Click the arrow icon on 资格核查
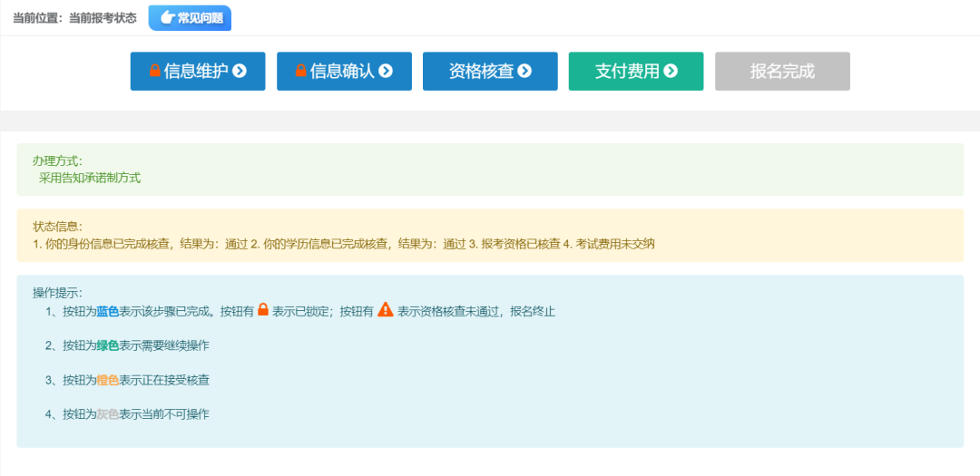This screenshot has width=980, height=476. [x=524, y=72]
